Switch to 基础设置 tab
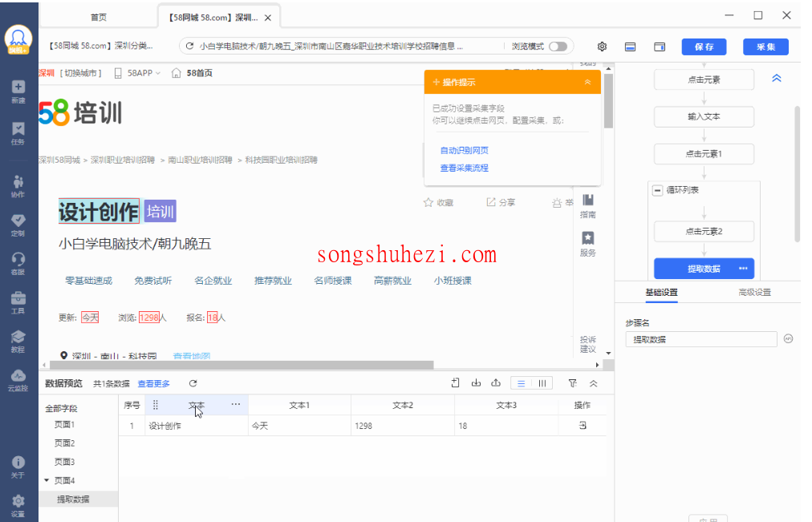Image resolution: width=812 pixels, height=522 pixels. click(x=661, y=293)
